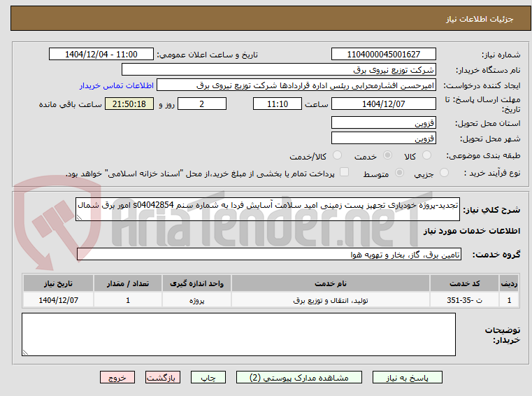Click the شرح کلی نیاز description text area

pyautogui.click(x=267, y=209)
